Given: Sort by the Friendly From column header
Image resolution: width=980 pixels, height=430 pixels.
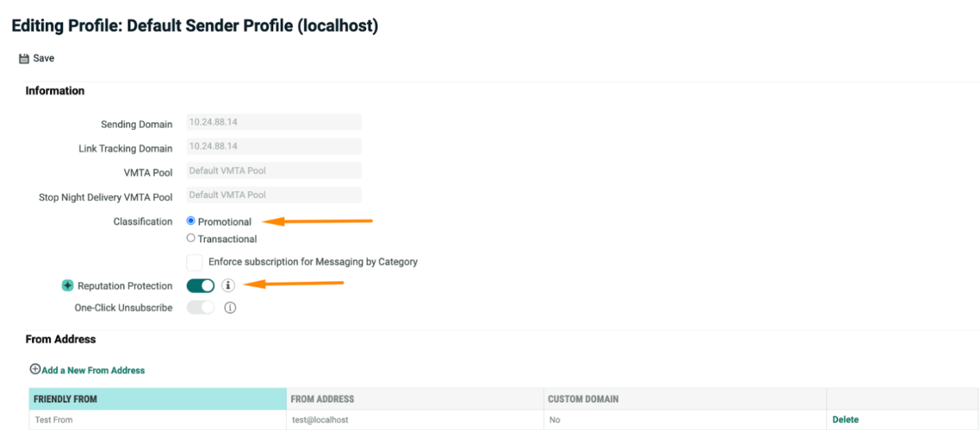Looking at the screenshot, I should pyautogui.click(x=65, y=399).
